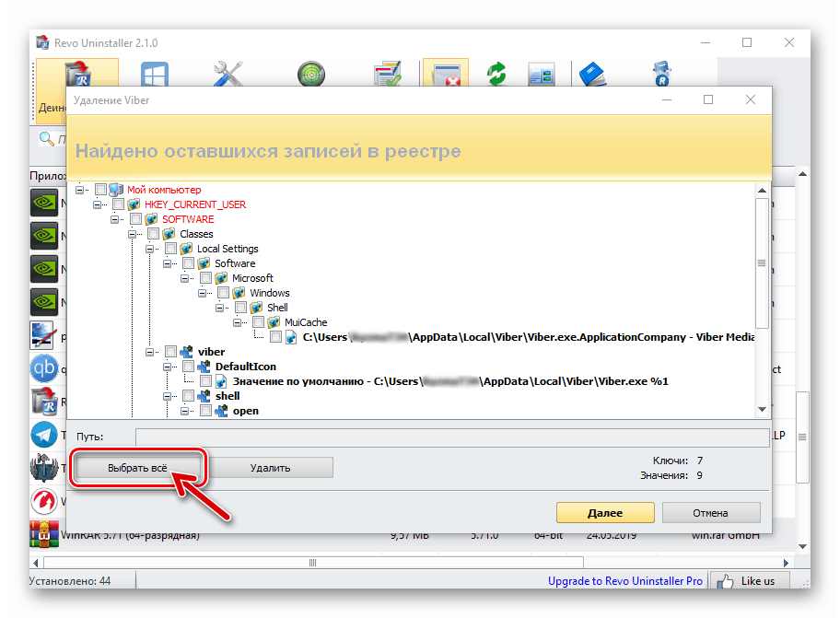Click the Отмена button
Screen dimensions: 840x618
click(710, 512)
